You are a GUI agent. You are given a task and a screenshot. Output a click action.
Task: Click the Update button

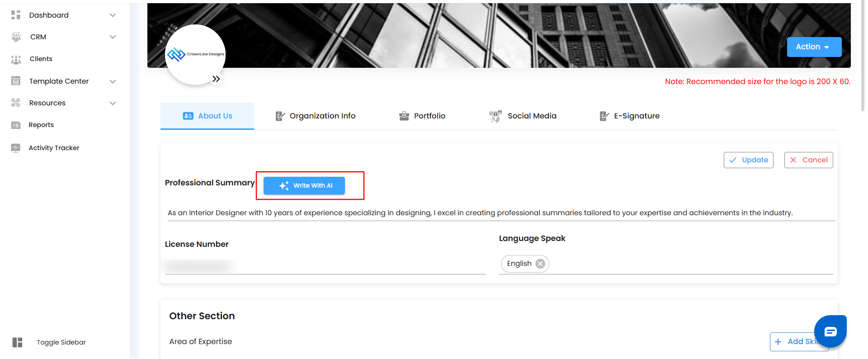(749, 160)
